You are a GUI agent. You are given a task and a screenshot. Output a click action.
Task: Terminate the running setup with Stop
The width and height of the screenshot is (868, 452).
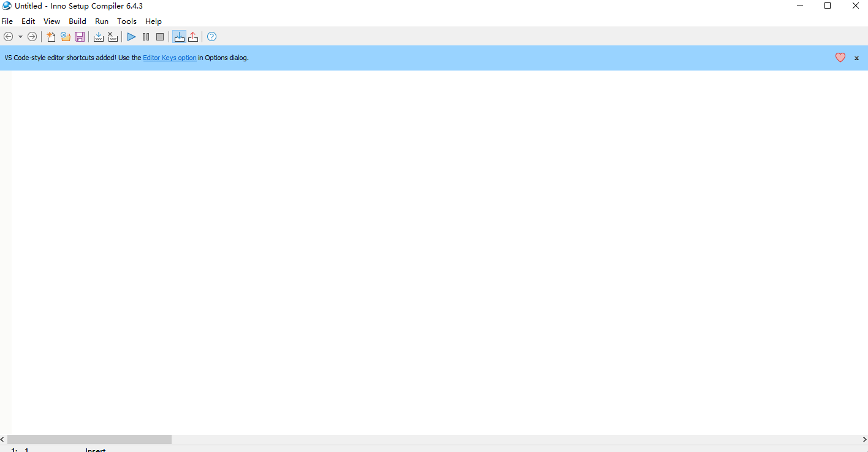(160, 37)
